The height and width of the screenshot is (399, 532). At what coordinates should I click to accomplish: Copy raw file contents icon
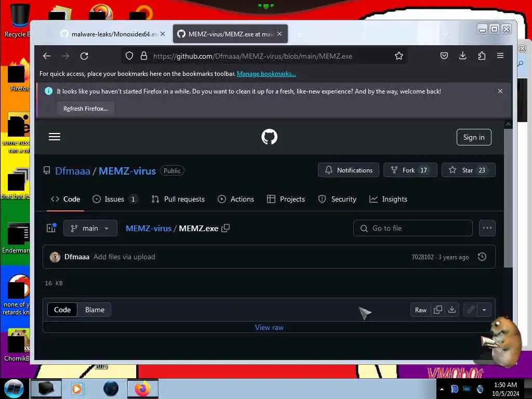coord(437,310)
